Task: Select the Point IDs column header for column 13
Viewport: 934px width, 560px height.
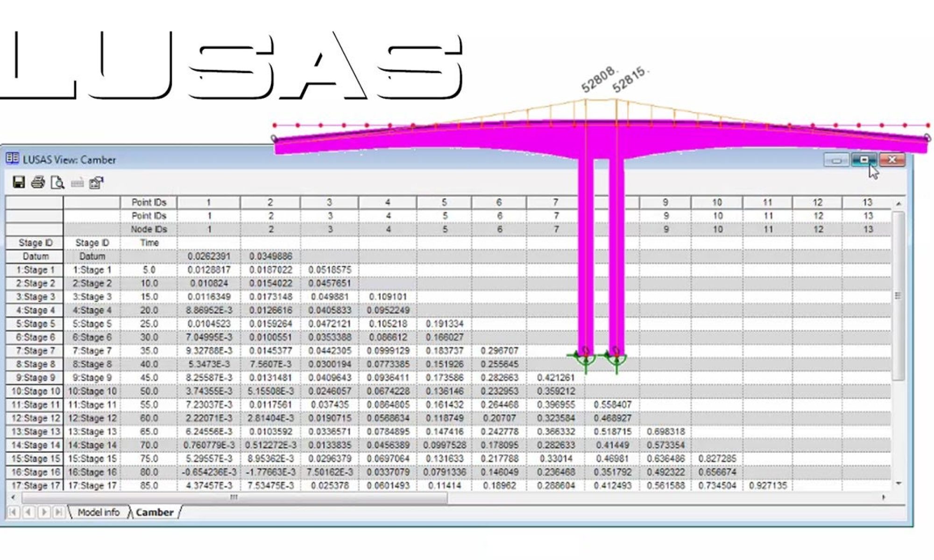Action: coord(867,202)
